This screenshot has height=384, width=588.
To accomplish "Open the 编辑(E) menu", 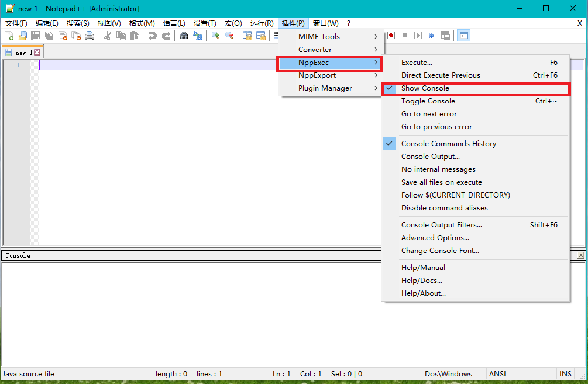I will (47, 23).
